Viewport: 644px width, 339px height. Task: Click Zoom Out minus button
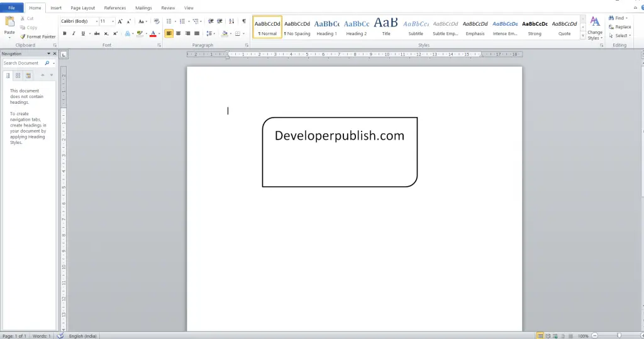[x=594, y=336]
